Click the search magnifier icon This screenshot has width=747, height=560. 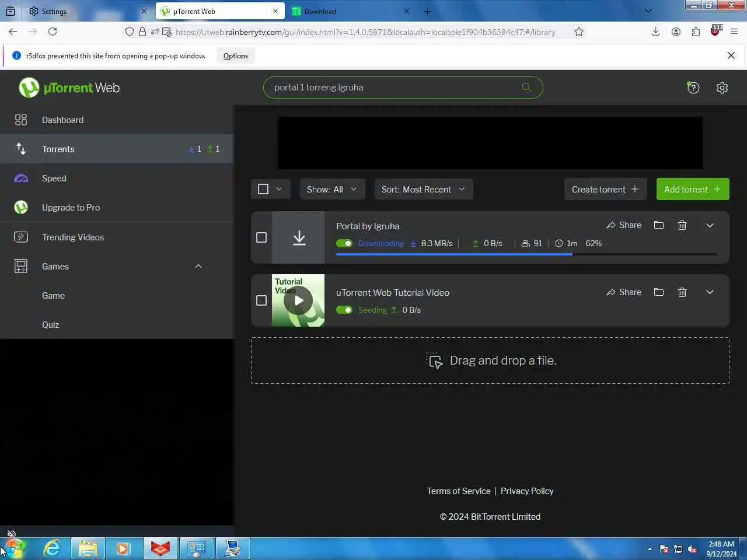click(x=526, y=87)
